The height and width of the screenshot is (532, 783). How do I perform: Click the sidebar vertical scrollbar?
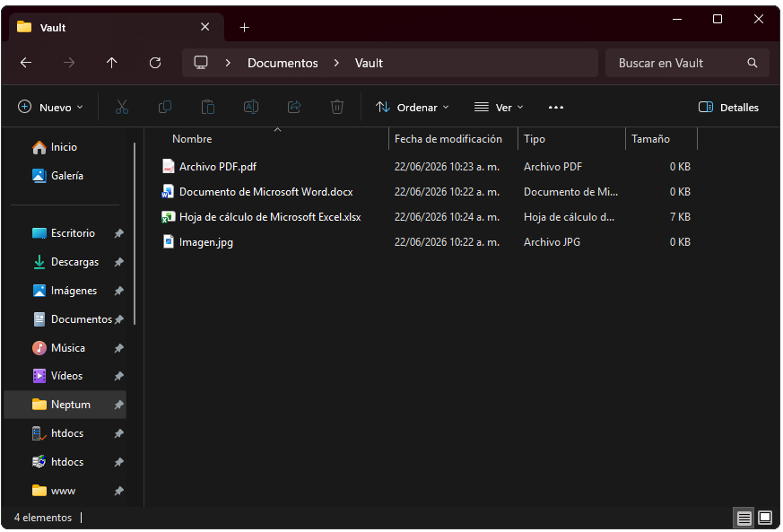pyautogui.click(x=135, y=234)
